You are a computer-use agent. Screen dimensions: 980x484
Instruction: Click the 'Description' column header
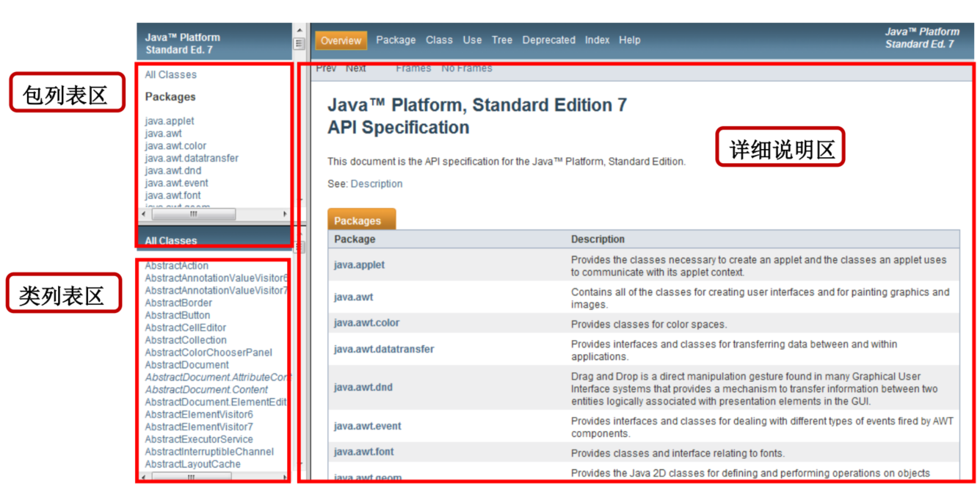(598, 239)
